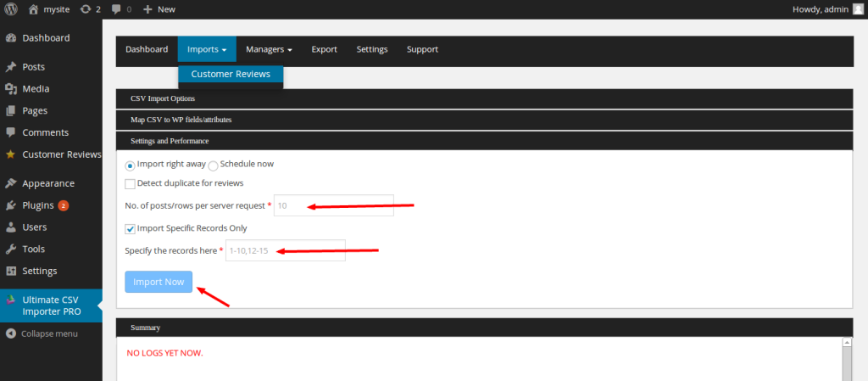
Task: Click the Media icon in sidebar
Action: pos(10,88)
